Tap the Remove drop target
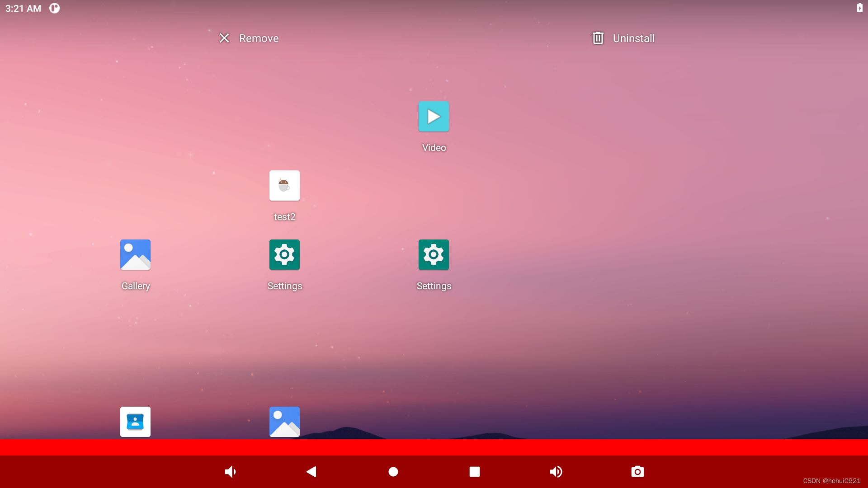Viewport: 868px width, 488px height. coord(259,38)
